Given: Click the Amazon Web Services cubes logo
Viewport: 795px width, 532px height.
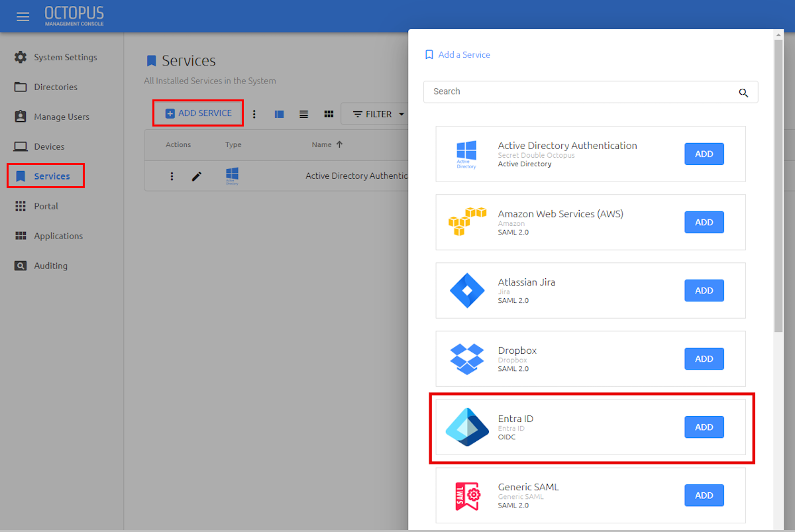Looking at the screenshot, I should pos(467,222).
